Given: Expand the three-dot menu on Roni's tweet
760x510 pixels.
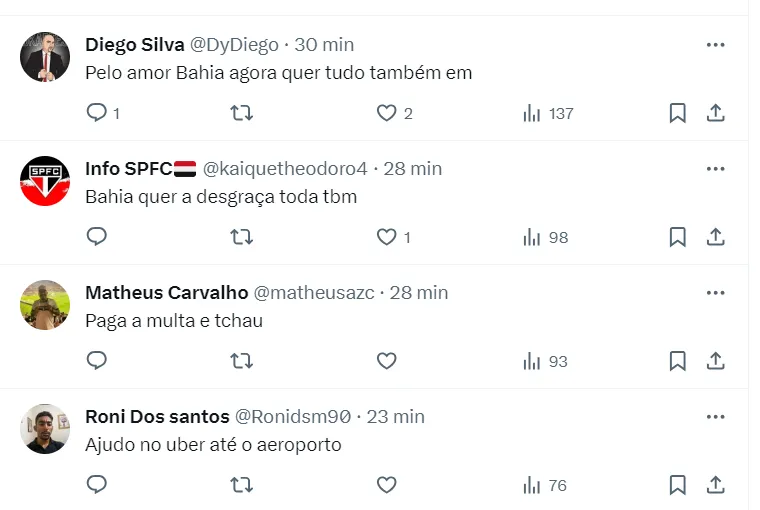Looking at the screenshot, I should click(x=715, y=417).
